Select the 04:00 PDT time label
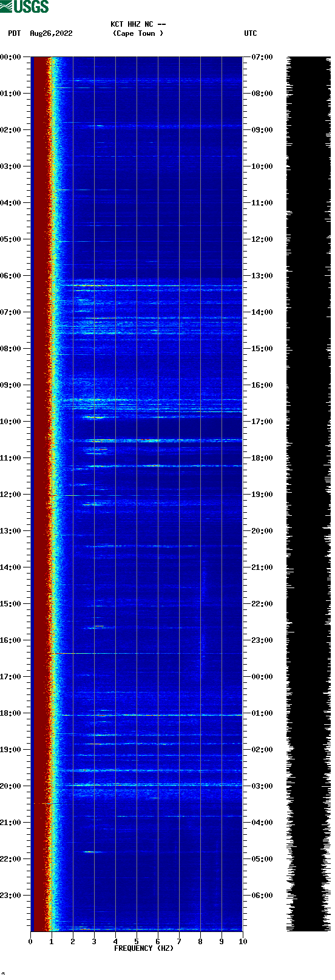Image resolution: width=335 pixels, height=980 pixels. click(10, 203)
